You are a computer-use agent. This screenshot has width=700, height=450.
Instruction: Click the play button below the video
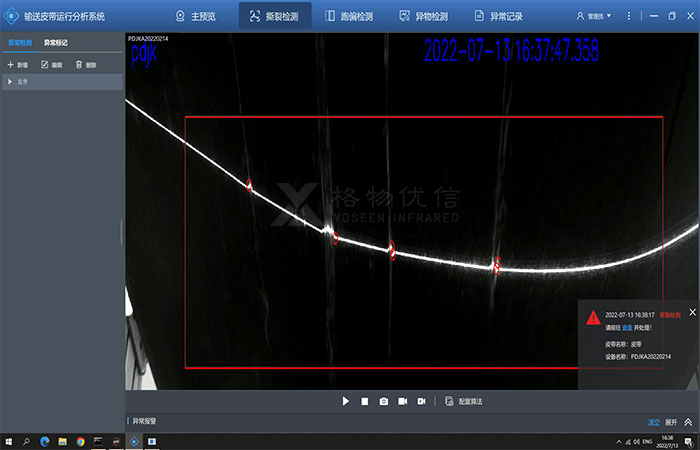(346, 401)
